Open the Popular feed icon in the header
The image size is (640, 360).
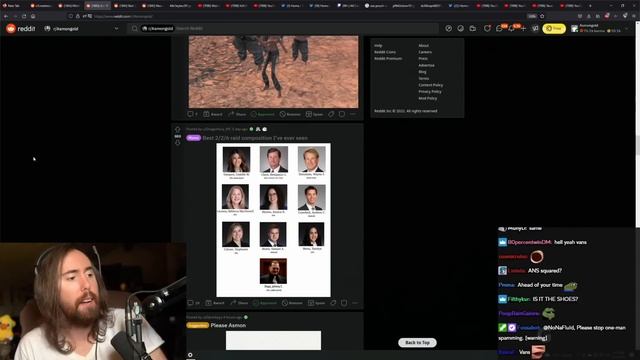[x=449, y=29]
